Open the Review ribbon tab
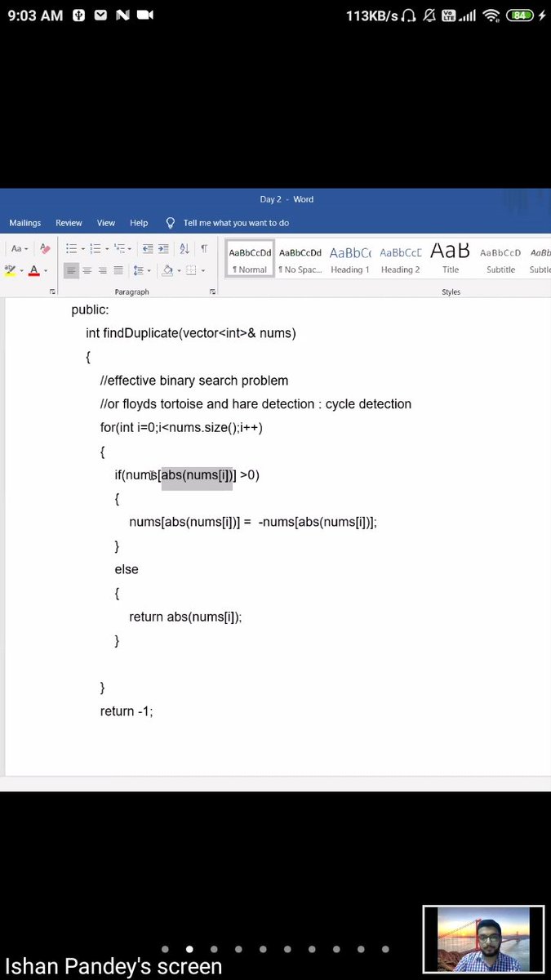This screenshot has height=980, width=551. tap(69, 223)
